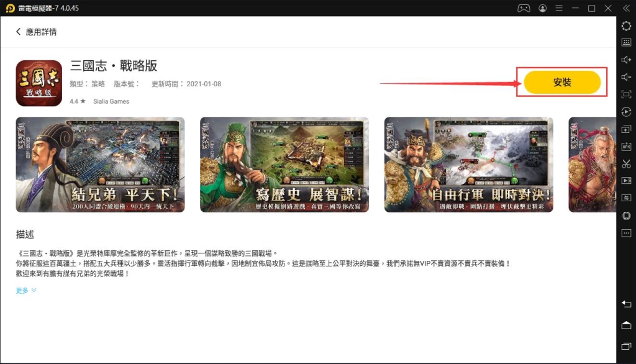Open the operation recorder sidebar icon
Screen dimensions: 636x364
pos(626,112)
